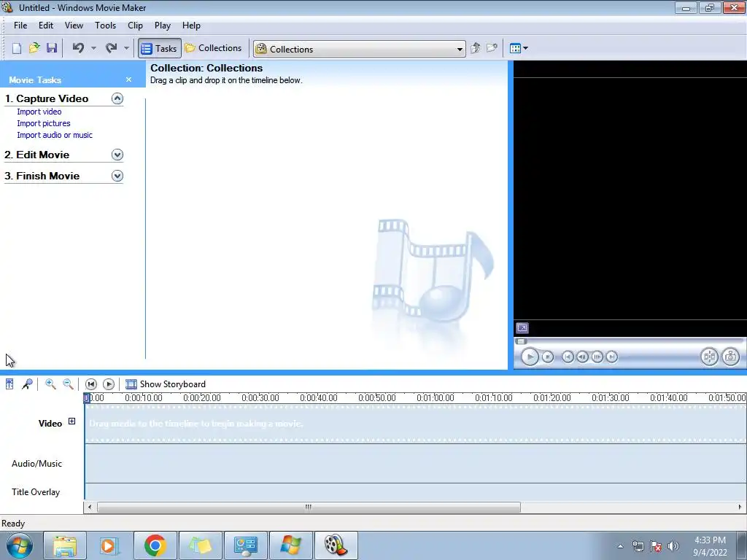Switch to Show Storyboard view
Screen dimensions: 747x560
coord(166,384)
